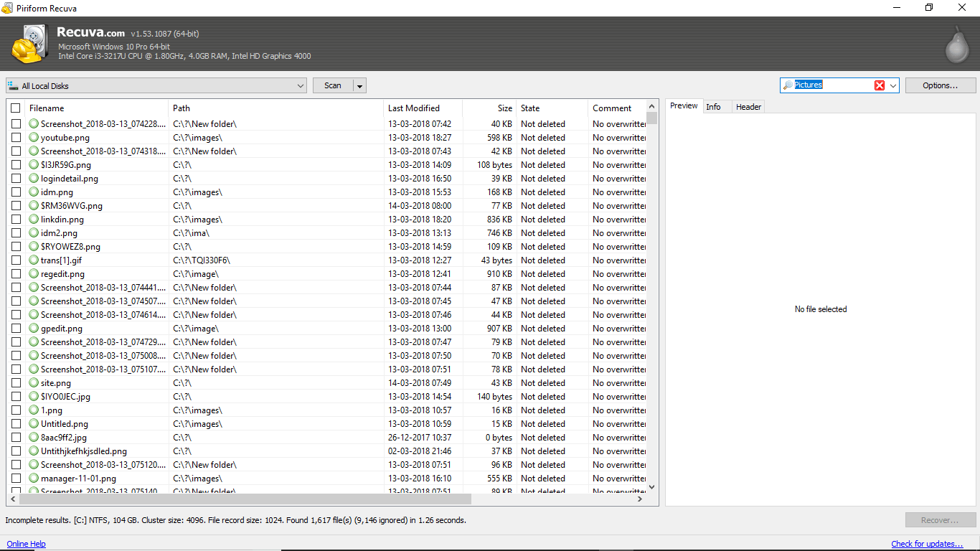Switch to the Preview tab

click(684, 106)
